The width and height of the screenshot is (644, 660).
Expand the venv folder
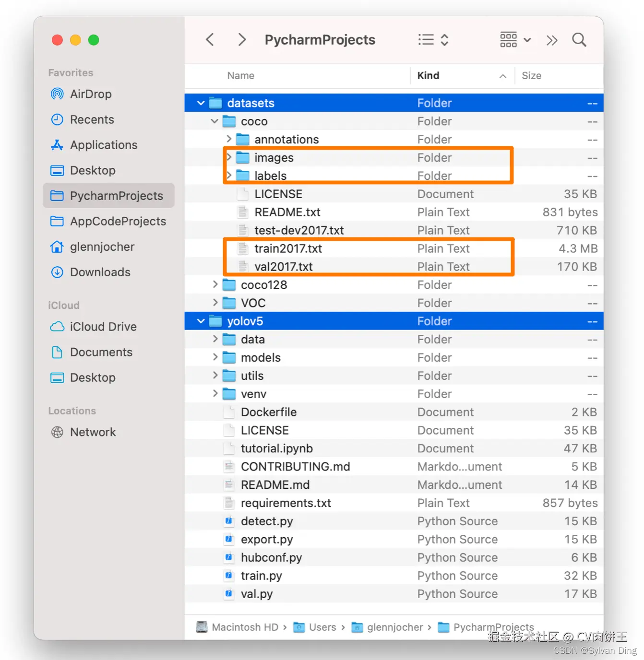tap(215, 394)
